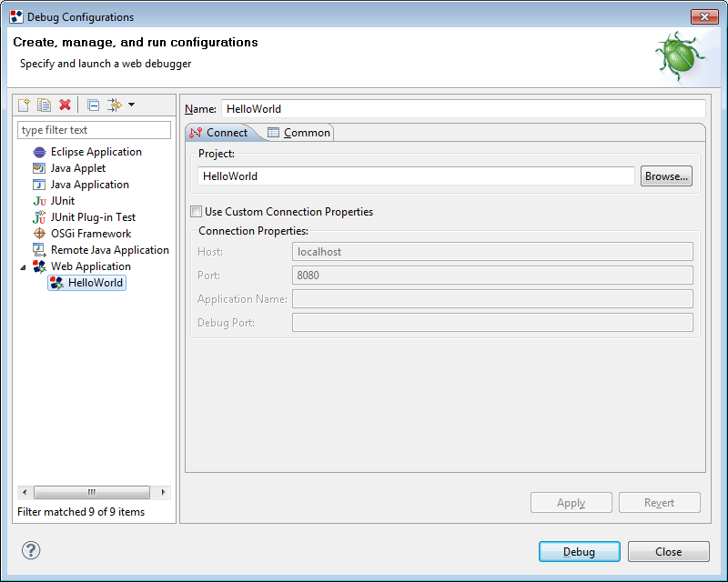The image size is (728, 582).
Task: Click the HelloWorld configuration icon
Action: point(56,283)
